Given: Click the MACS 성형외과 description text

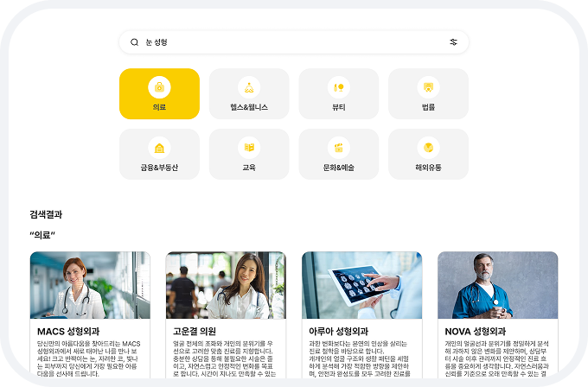Looking at the screenshot, I should 89,358.
